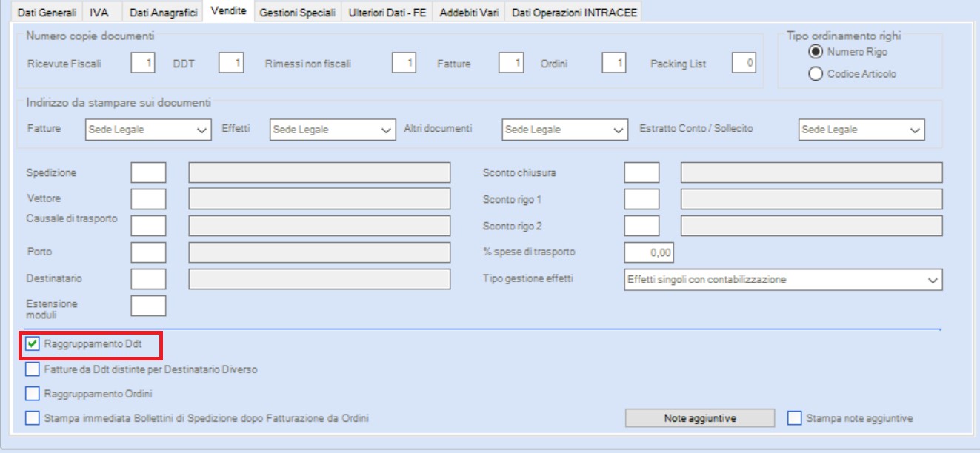Expand the Effetti address dropdown
Screen dimensions: 980x453
tap(333, 130)
